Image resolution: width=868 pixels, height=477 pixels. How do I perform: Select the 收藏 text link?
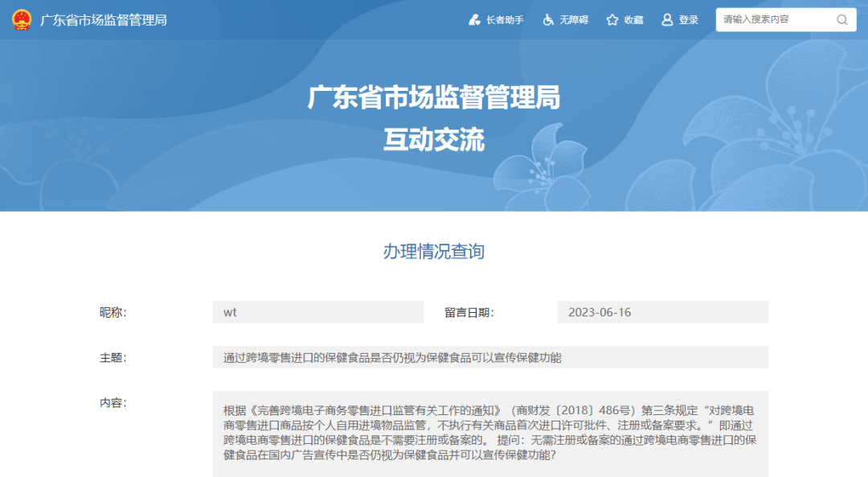click(633, 20)
